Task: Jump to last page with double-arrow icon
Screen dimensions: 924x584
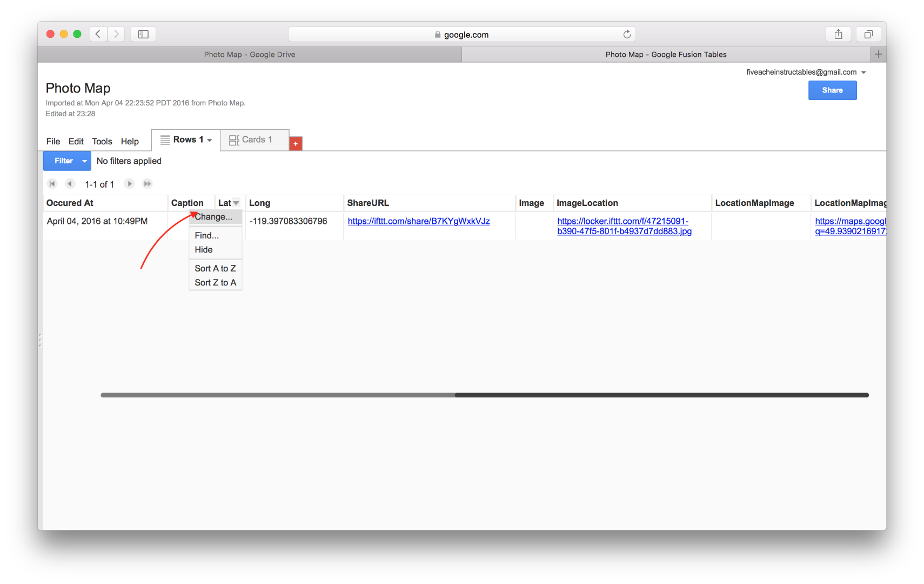Action: point(148,184)
